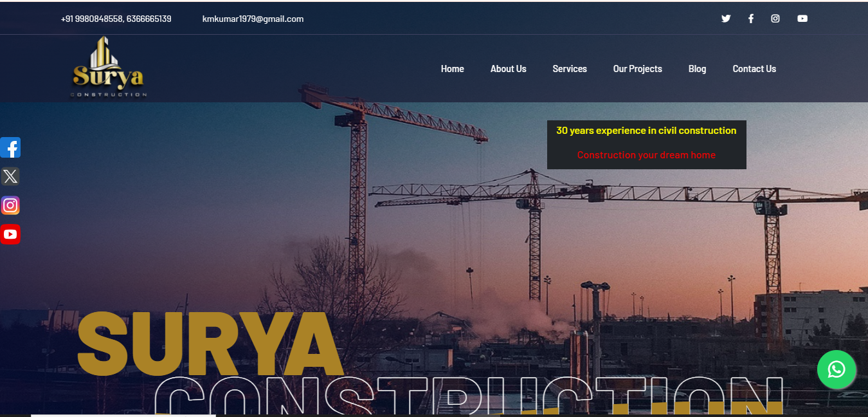Click the Construction your dream home tagline
The height and width of the screenshot is (417, 868).
(x=646, y=154)
